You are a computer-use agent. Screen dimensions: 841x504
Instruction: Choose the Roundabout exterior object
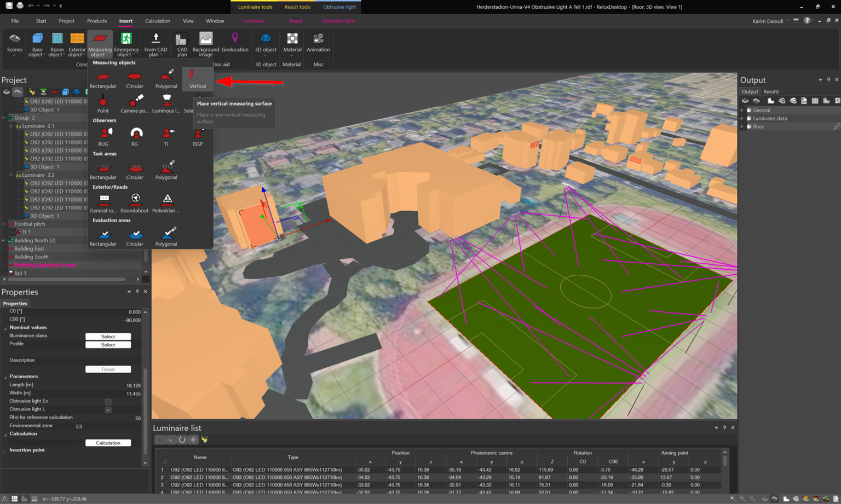[135, 201]
